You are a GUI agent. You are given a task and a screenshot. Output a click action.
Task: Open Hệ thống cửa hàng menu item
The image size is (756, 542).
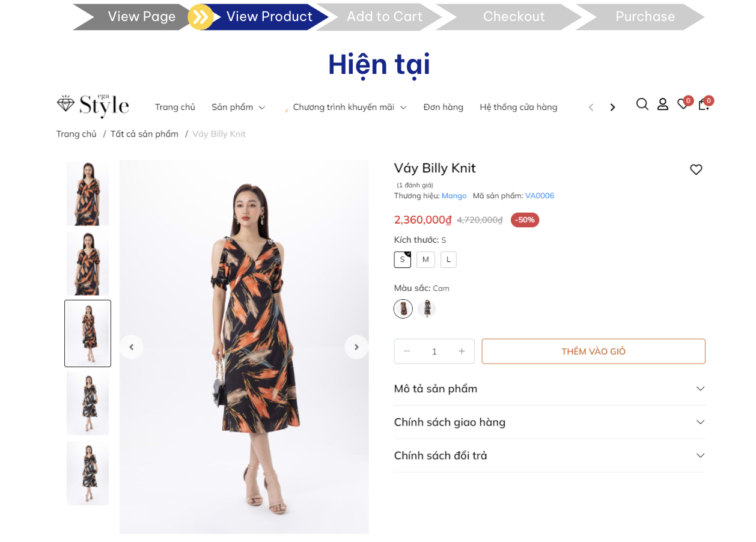click(x=518, y=108)
